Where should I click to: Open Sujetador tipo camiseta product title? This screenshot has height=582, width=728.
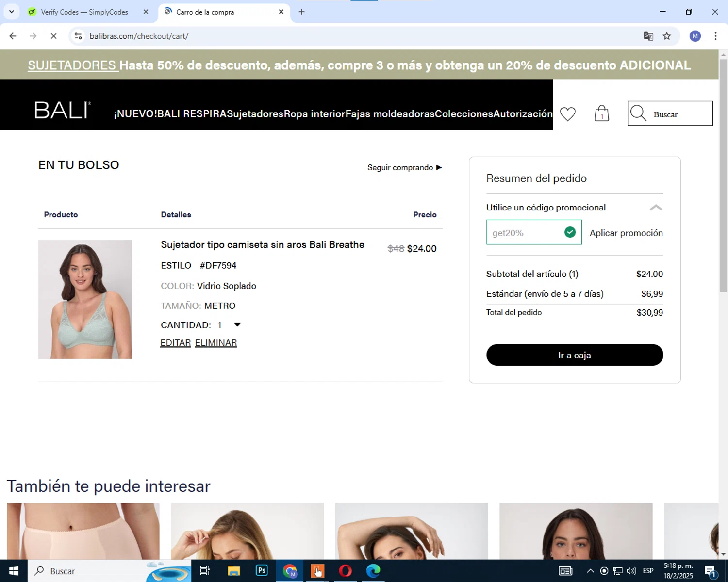click(x=263, y=245)
